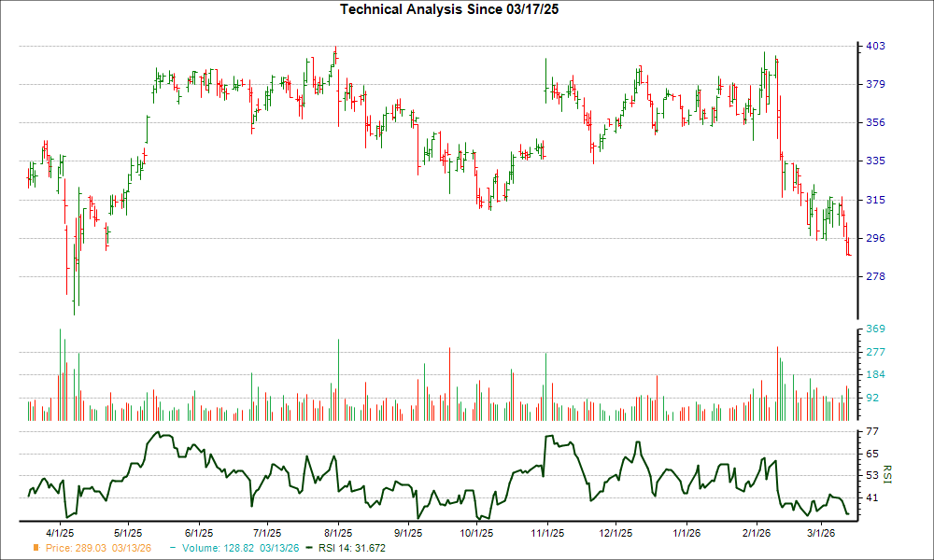Viewport: 934px width, 560px height.
Task: Jump to the 11/1/25 date label
Action: tap(547, 533)
